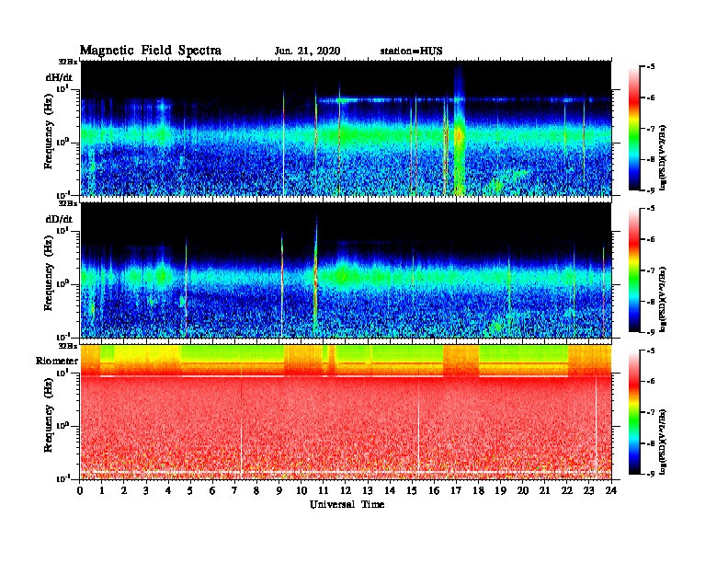Screen dimensions: 728x563
Task: Click hour "4" on the Universal Time axis
Action: pos(168,490)
